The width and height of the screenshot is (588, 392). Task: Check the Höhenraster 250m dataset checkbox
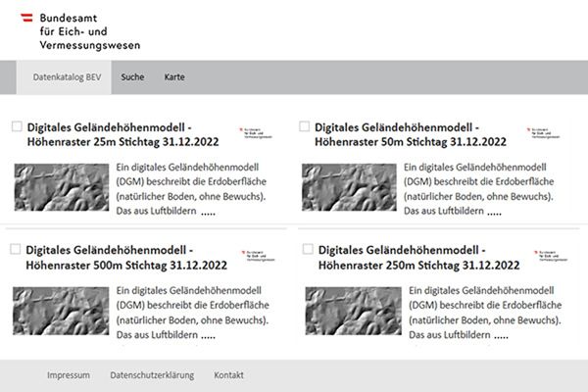click(304, 250)
